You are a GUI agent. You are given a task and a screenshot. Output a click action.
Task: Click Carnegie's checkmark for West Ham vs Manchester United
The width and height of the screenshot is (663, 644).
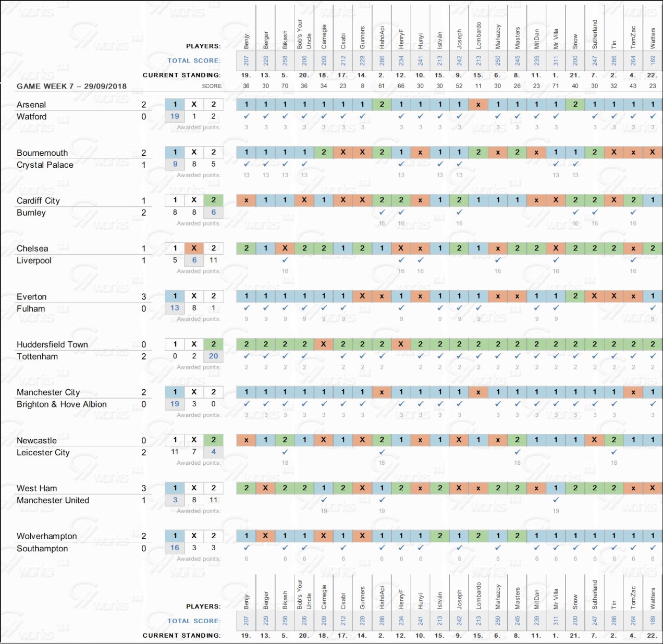pyautogui.click(x=324, y=500)
